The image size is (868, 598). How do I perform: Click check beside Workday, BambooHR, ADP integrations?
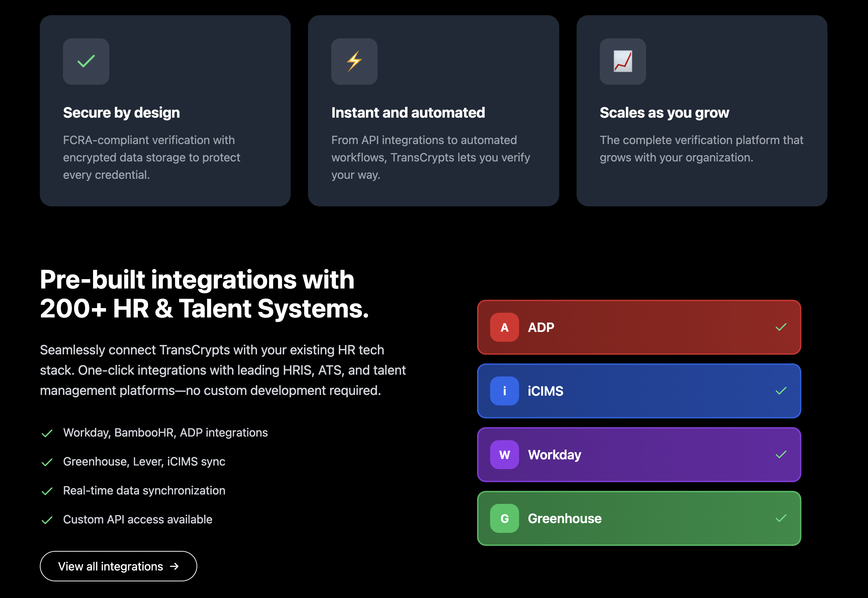[47, 433]
